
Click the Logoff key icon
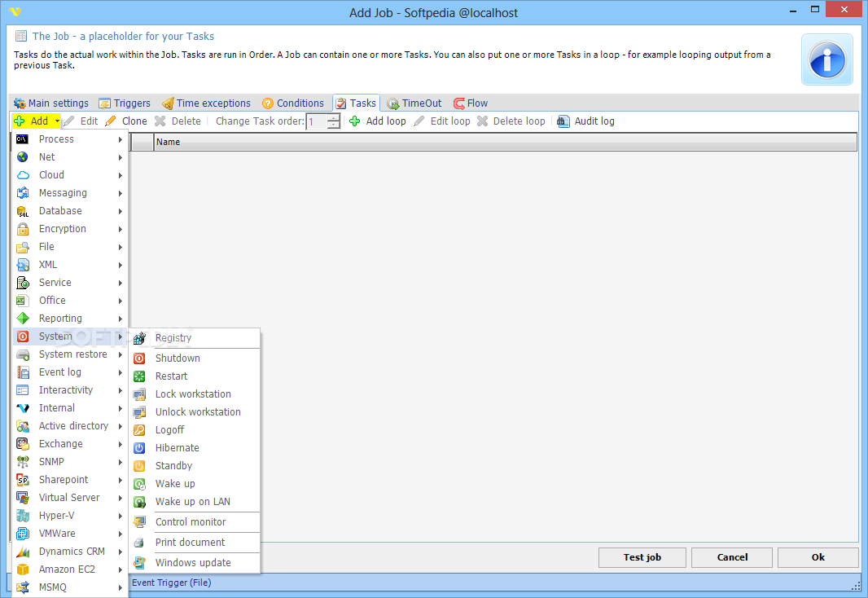[139, 430]
